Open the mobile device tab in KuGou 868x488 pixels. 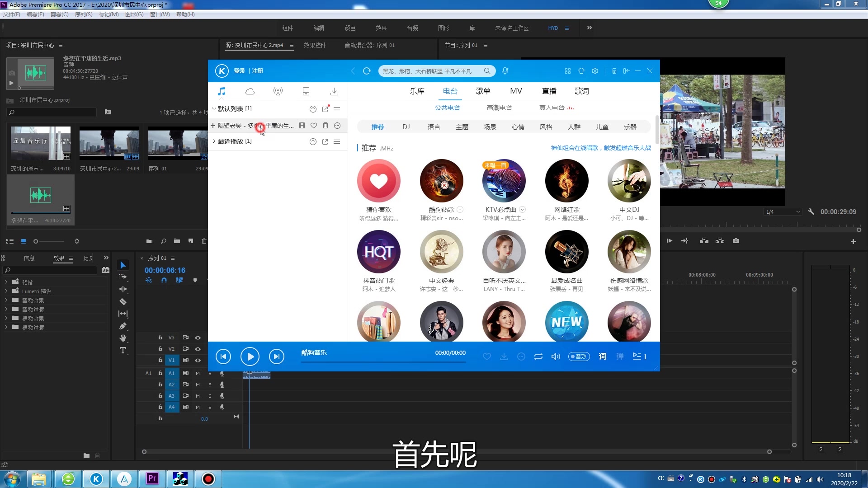pos(306,91)
